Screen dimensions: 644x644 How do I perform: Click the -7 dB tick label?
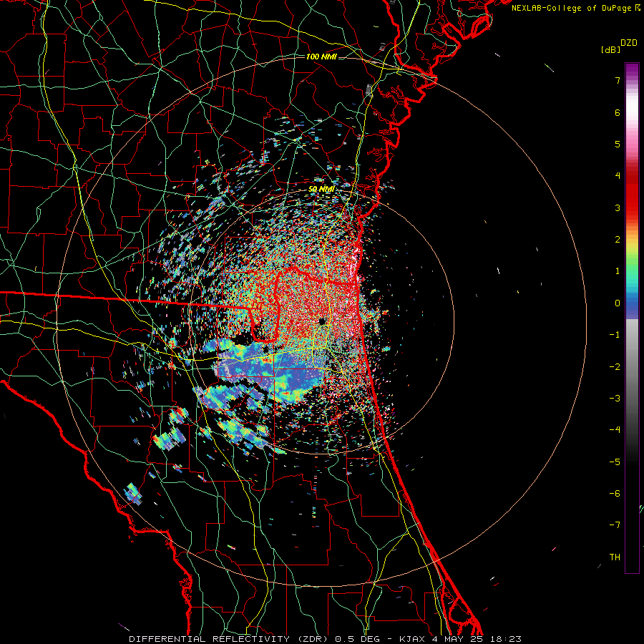pyautogui.click(x=615, y=525)
